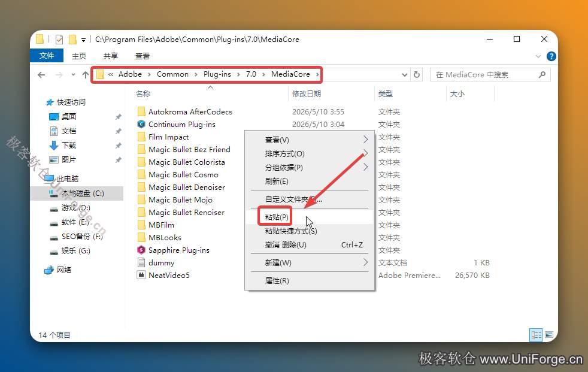Refresh the MediaCore folder view
Image resolution: width=588 pixels, height=372 pixels.
[x=417, y=75]
